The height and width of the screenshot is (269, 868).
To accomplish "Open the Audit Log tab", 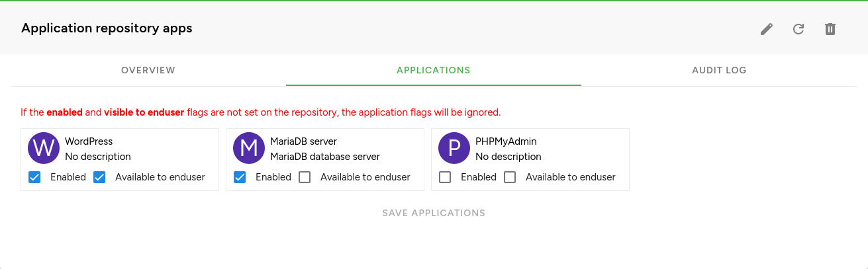I will (x=719, y=70).
